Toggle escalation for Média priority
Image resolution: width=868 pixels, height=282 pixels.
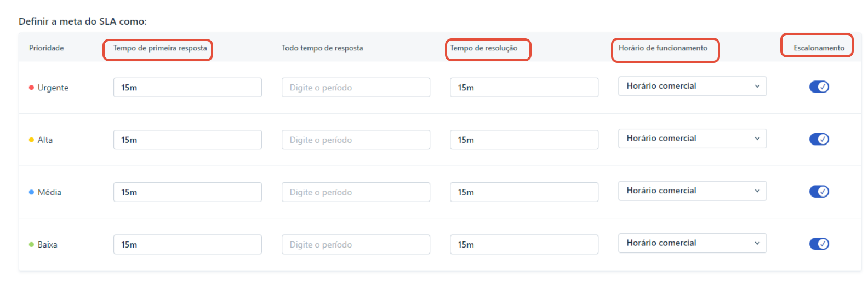tap(819, 192)
